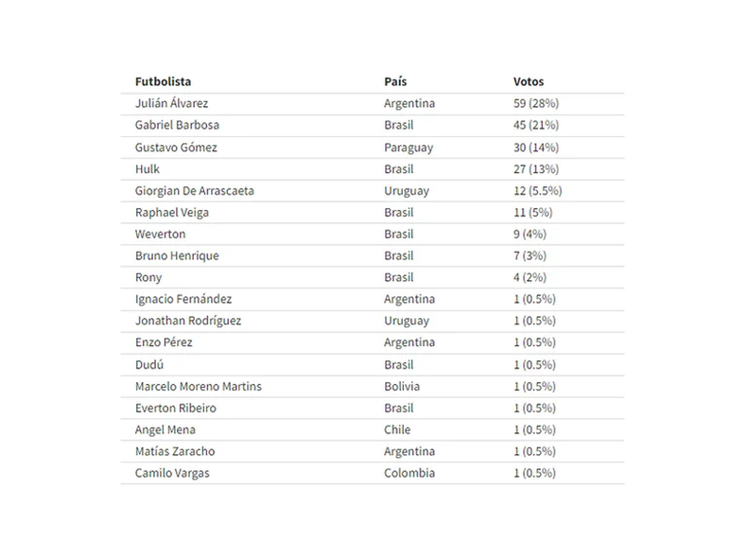Select the Gabriel Barbosa row name
This screenshot has height=560, width=747.
(x=177, y=125)
